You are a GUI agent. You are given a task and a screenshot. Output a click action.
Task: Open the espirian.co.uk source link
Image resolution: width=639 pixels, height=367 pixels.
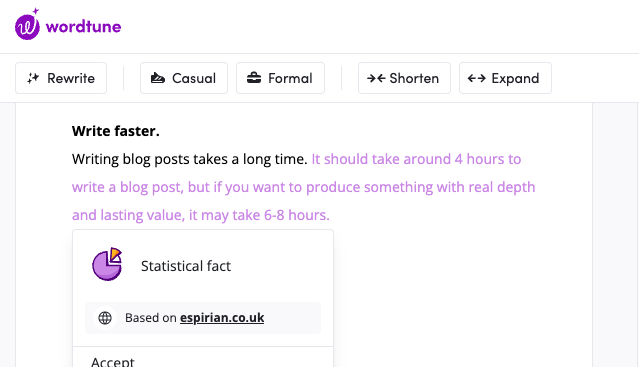(x=222, y=318)
